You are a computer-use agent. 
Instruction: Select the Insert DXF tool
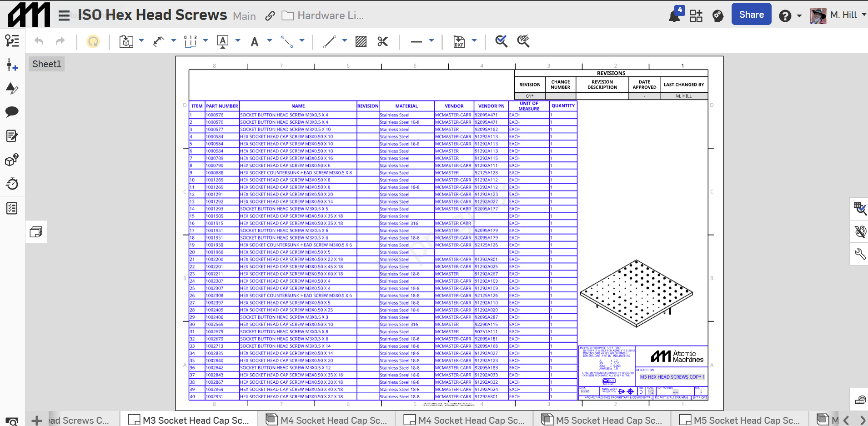pyautogui.click(x=459, y=41)
